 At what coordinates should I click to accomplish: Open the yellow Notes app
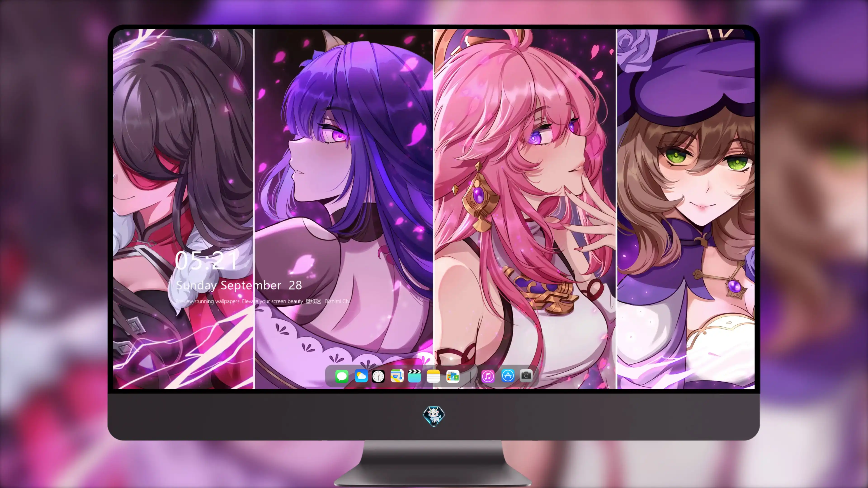[x=433, y=376]
